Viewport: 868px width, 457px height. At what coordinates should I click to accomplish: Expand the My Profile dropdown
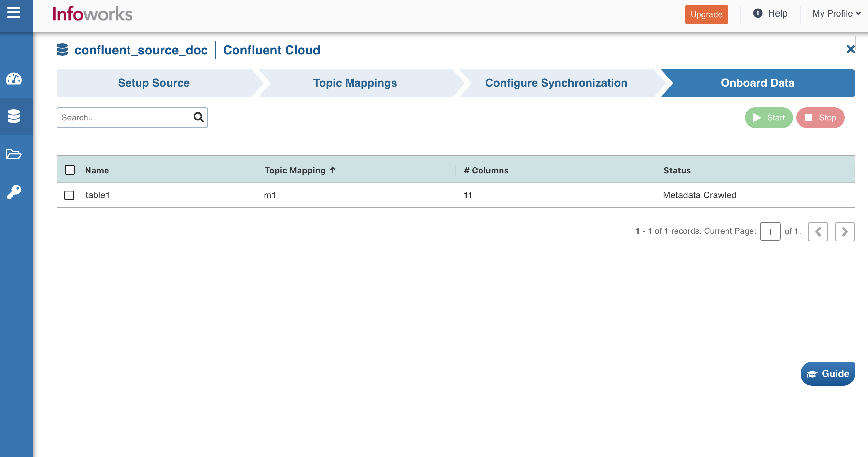pyautogui.click(x=837, y=14)
